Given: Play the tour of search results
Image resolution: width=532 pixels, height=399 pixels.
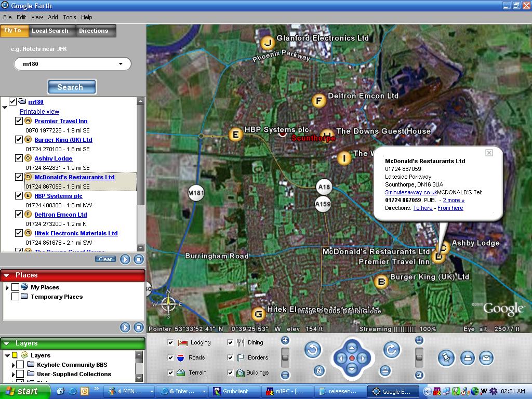Looking at the screenshot, I should [125, 259].
